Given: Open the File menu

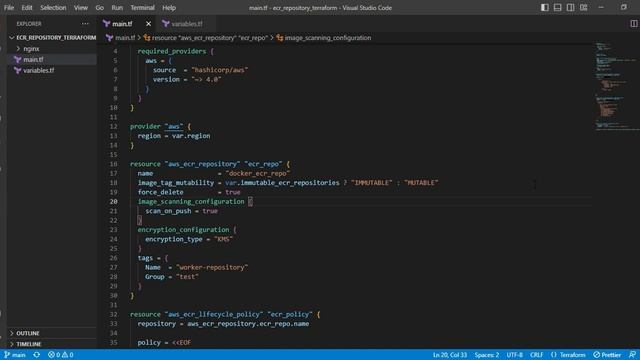Looking at the screenshot, I should pyautogui.click(x=9, y=7).
